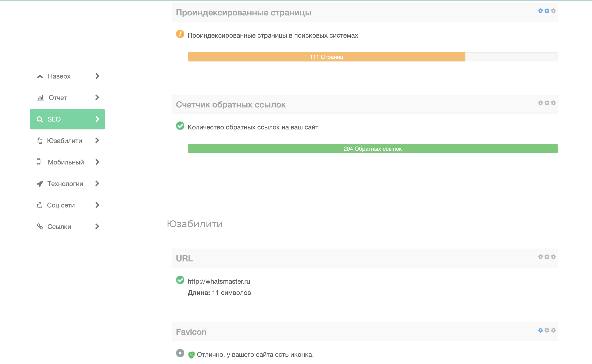Click the green checkmark beside whatsmaster.ru URL
The width and height of the screenshot is (592, 364).
click(180, 280)
